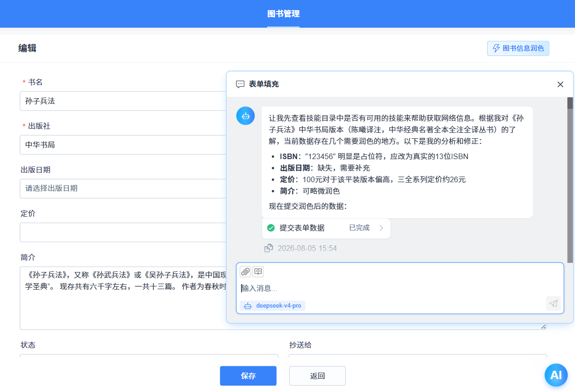This screenshot has height=392, width=575.
Task: Click the 状态 field label
Action: point(28,345)
